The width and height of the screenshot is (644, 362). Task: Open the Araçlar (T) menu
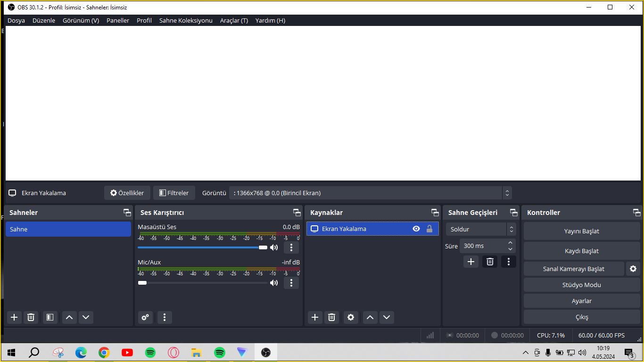pos(234,20)
